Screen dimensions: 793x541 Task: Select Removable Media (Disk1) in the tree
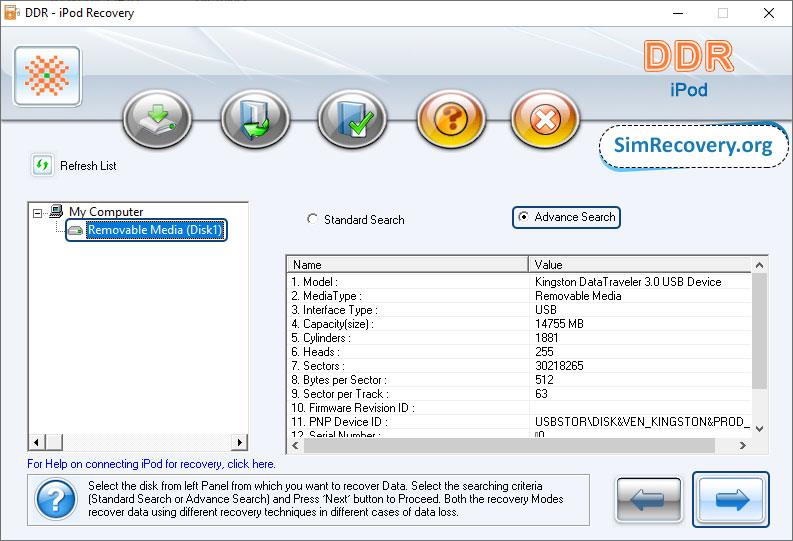pos(155,231)
